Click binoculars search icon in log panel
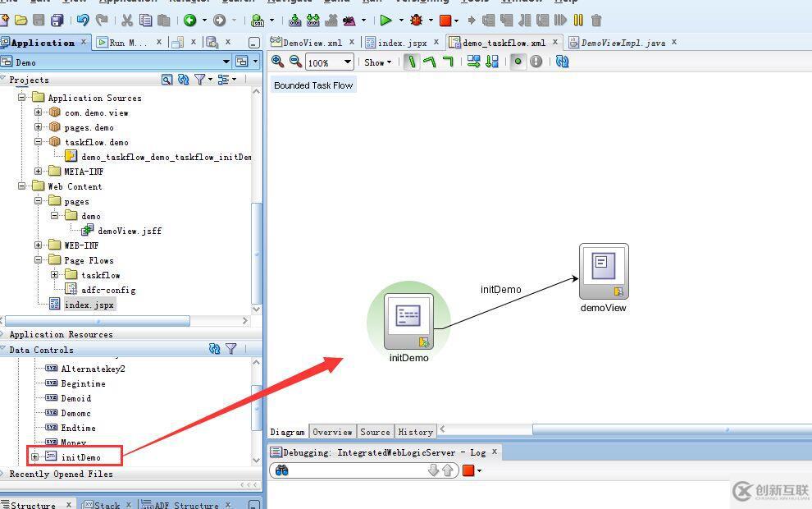This screenshot has height=509, width=812. 281,470
